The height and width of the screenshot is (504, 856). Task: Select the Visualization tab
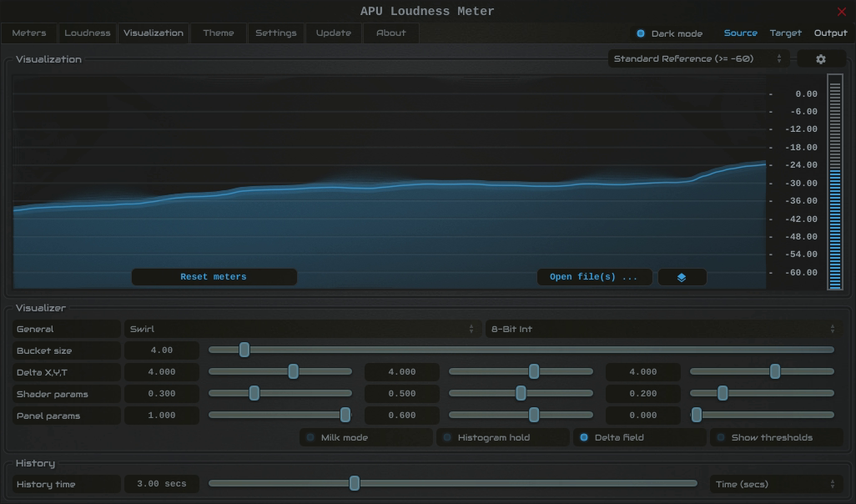154,33
